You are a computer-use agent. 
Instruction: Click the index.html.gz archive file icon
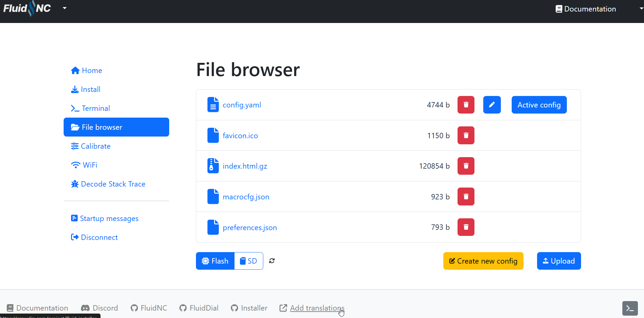pos(213,166)
